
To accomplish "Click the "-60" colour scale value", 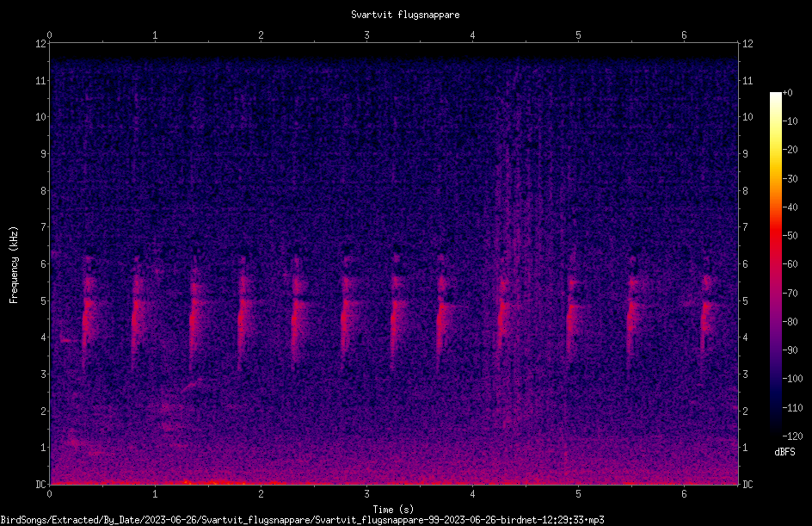I will [790, 264].
